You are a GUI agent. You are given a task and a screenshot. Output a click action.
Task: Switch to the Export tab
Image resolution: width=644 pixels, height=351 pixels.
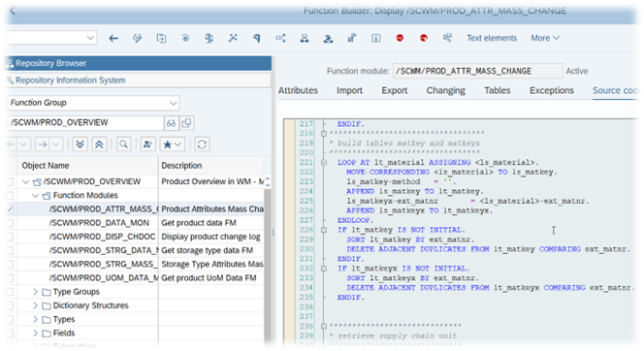395,90
